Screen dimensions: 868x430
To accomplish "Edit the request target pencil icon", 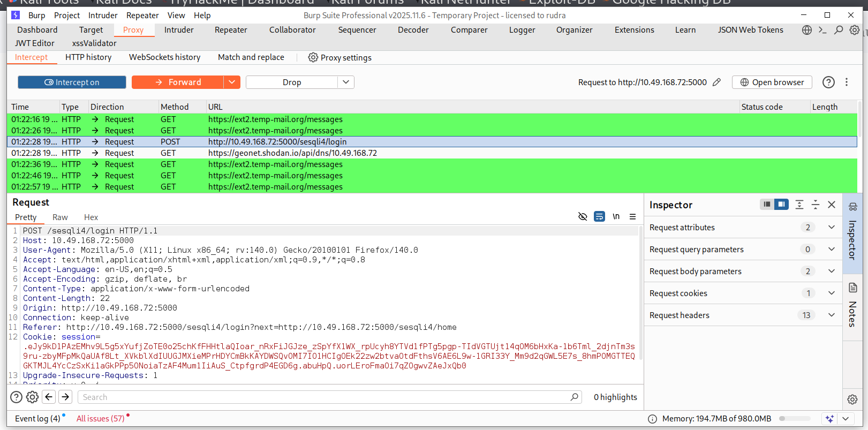I will coord(716,82).
